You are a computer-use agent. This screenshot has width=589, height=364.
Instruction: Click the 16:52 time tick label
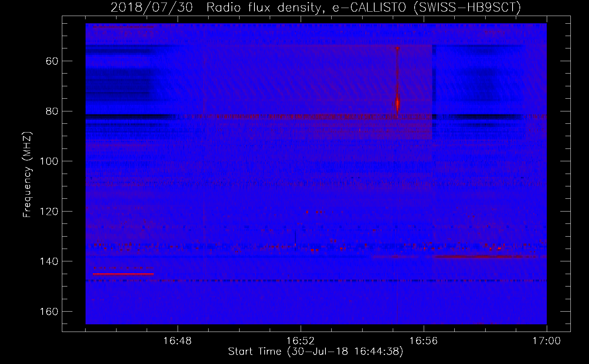point(300,341)
